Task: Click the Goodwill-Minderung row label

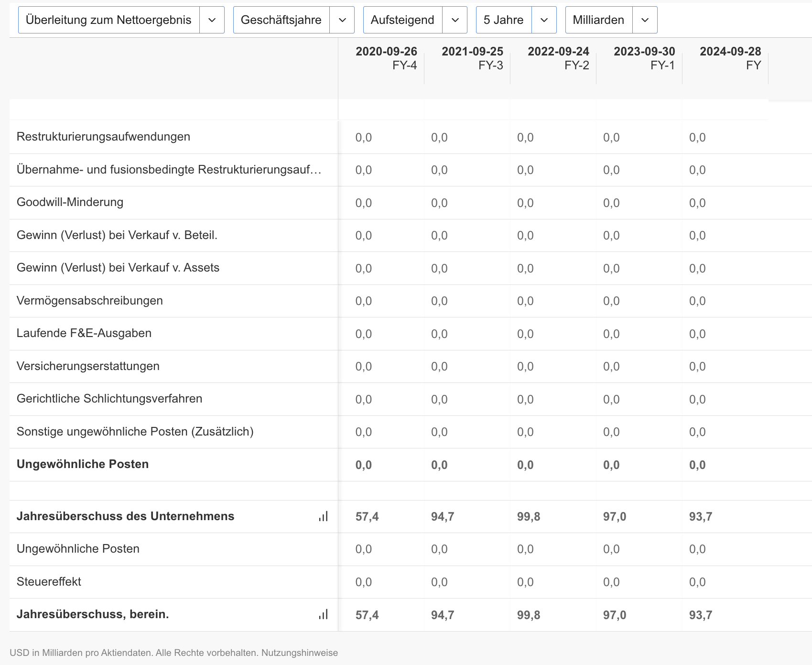Action: click(x=70, y=202)
